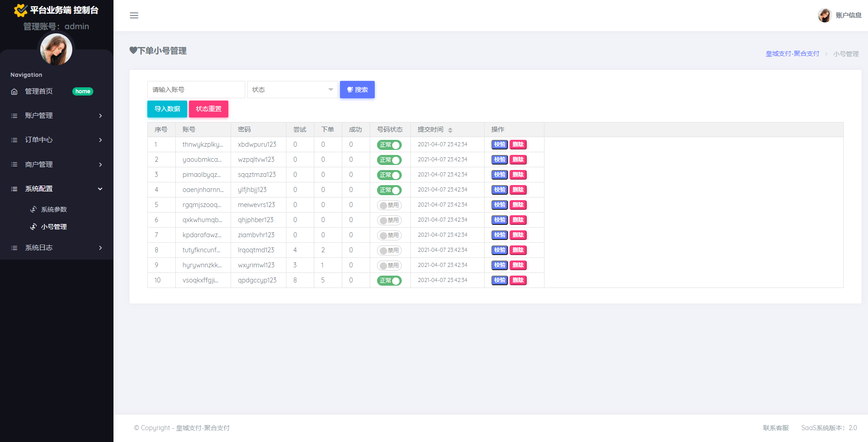Disable the 正常 status toggle for row 1

tap(389, 145)
